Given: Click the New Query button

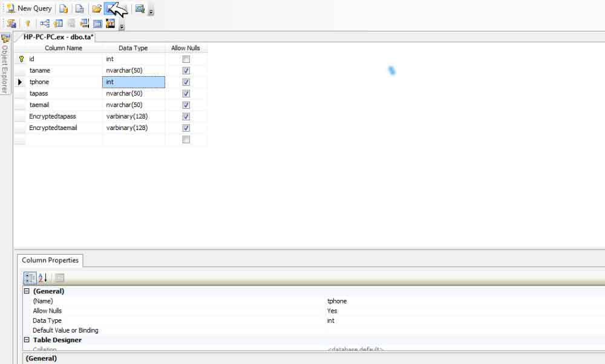Looking at the screenshot, I should point(29,8).
